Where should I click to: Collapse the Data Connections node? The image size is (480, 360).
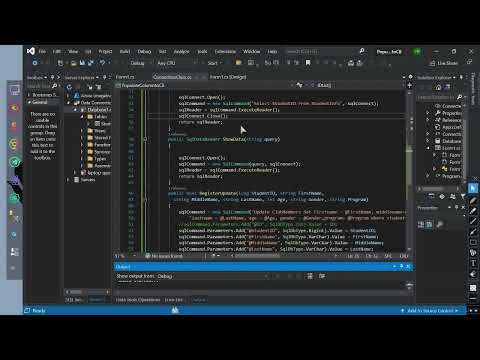pos(69,103)
